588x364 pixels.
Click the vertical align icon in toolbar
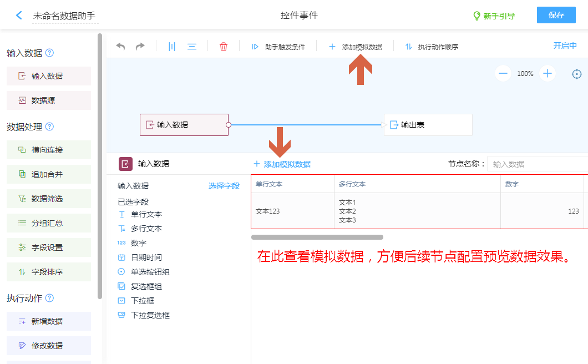pyautogui.click(x=172, y=47)
